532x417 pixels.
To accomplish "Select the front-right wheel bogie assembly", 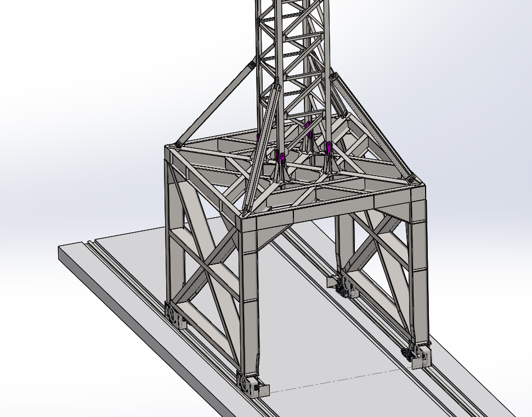I will pos(420,355).
